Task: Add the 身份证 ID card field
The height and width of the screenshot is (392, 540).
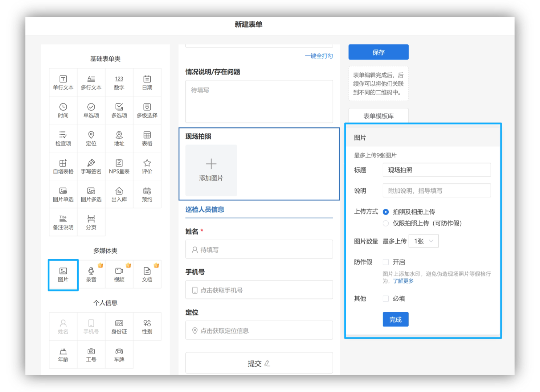Action: (x=119, y=327)
